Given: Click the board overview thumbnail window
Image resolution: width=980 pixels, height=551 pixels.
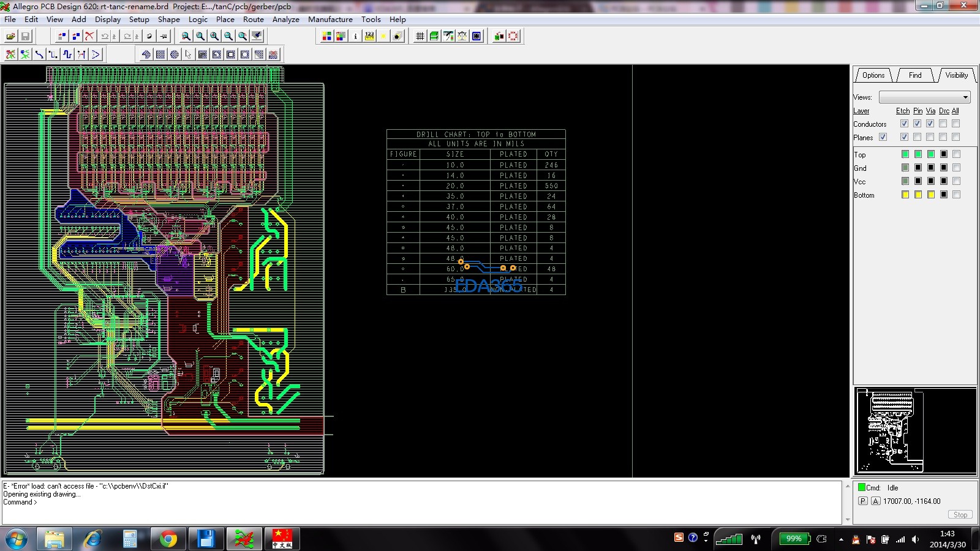Looking at the screenshot, I should coord(915,431).
